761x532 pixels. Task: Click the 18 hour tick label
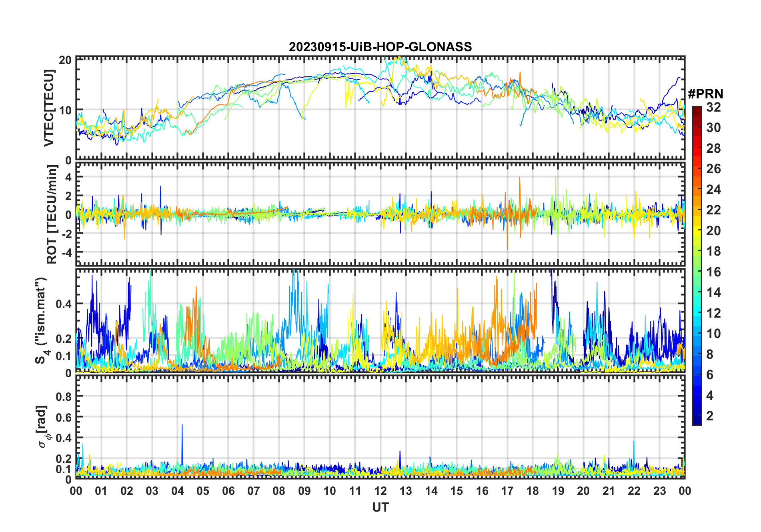[x=533, y=491]
